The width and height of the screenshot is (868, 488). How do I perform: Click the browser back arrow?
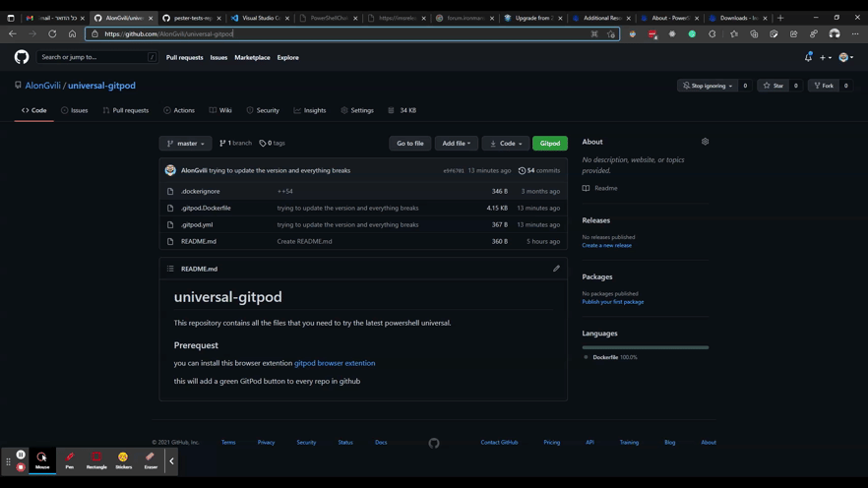(x=13, y=33)
